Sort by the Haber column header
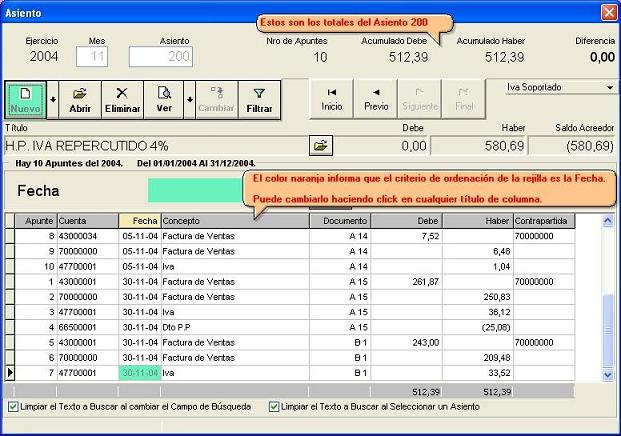The image size is (621, 436). pos(478,221)
